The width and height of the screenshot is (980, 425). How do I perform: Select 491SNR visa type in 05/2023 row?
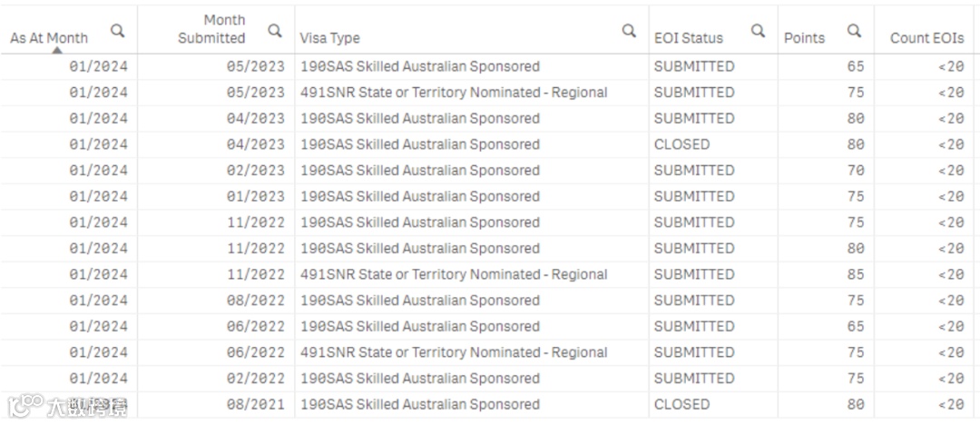point(454,93)
